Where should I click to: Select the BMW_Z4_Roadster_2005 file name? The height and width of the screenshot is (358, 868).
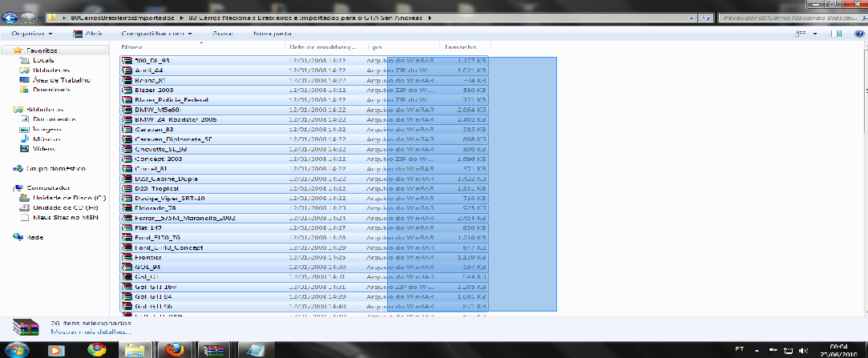(x=176, y=119)
